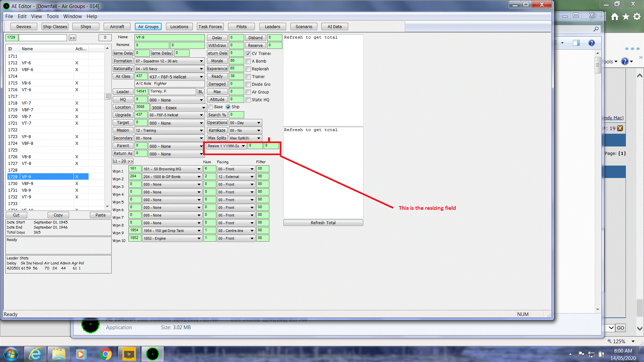Viewport: 644px width, 362px height.
Task: Open the Help menu
Action: 92,16
